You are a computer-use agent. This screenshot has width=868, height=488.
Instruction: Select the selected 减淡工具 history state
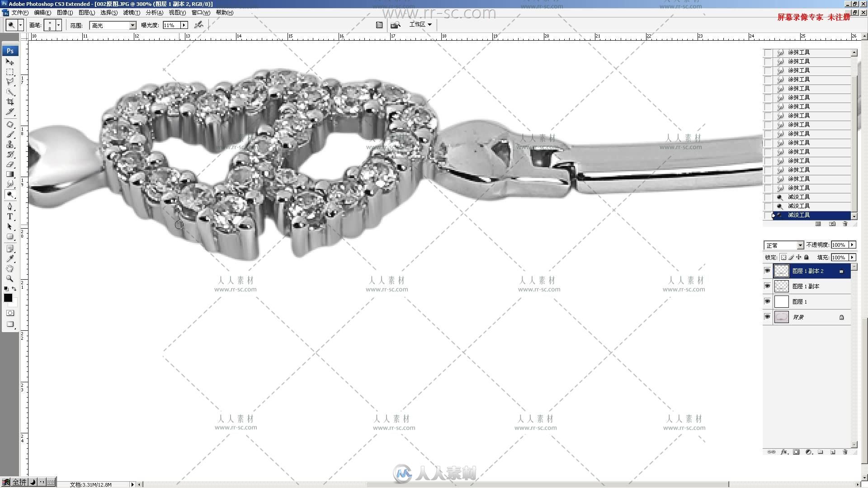pos(811,215)
